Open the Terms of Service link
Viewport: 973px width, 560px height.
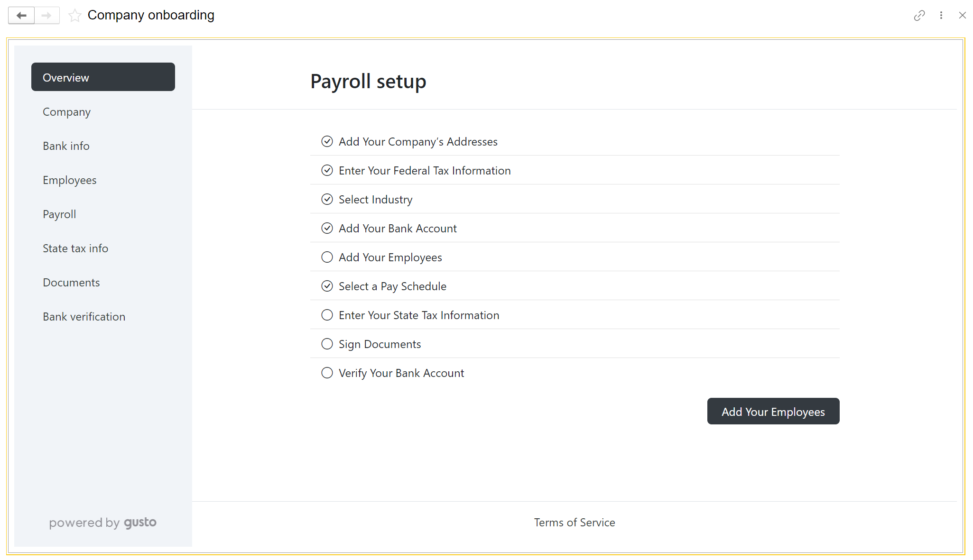tap(574, 522)
